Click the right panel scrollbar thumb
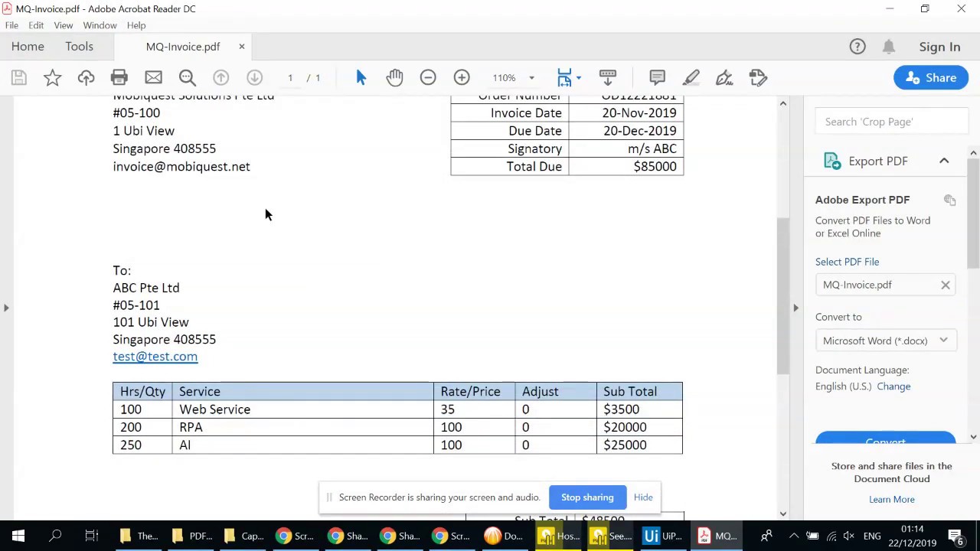 tap(973, 213)
